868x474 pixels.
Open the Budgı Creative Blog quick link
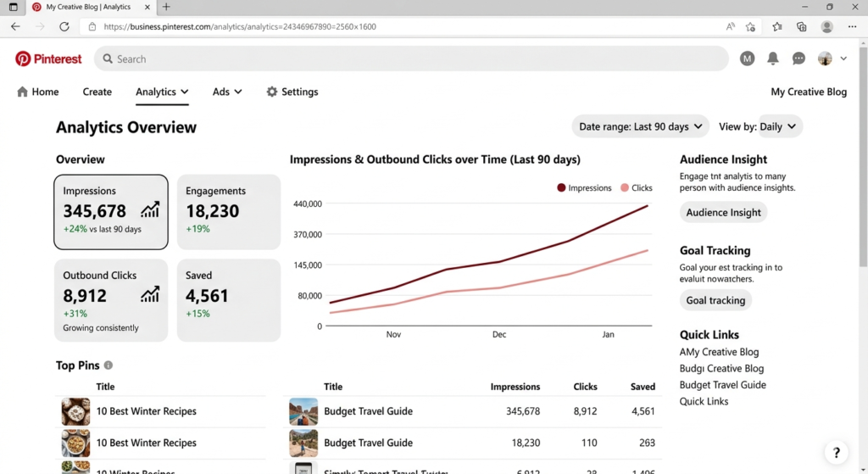(721, 369)
